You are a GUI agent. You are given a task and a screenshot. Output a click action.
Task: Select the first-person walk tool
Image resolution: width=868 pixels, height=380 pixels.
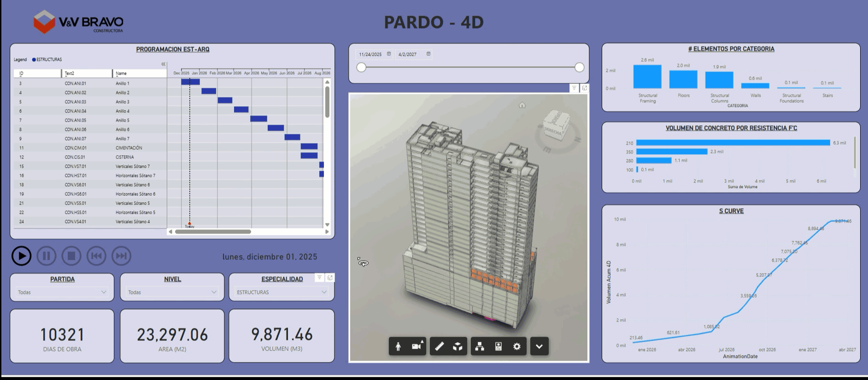pyautogui.click(x=398, y=346)
